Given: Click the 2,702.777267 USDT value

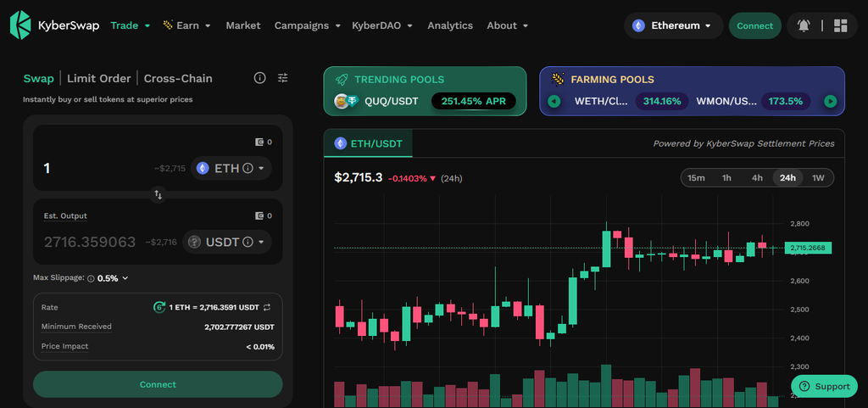Looking at the screenshot, I should (x=239, y=327).
